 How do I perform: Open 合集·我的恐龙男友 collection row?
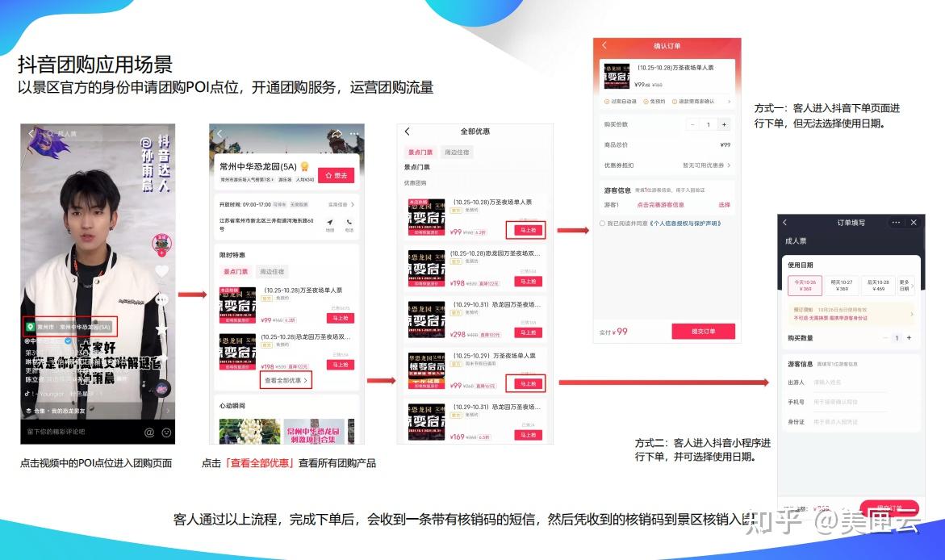96,411
